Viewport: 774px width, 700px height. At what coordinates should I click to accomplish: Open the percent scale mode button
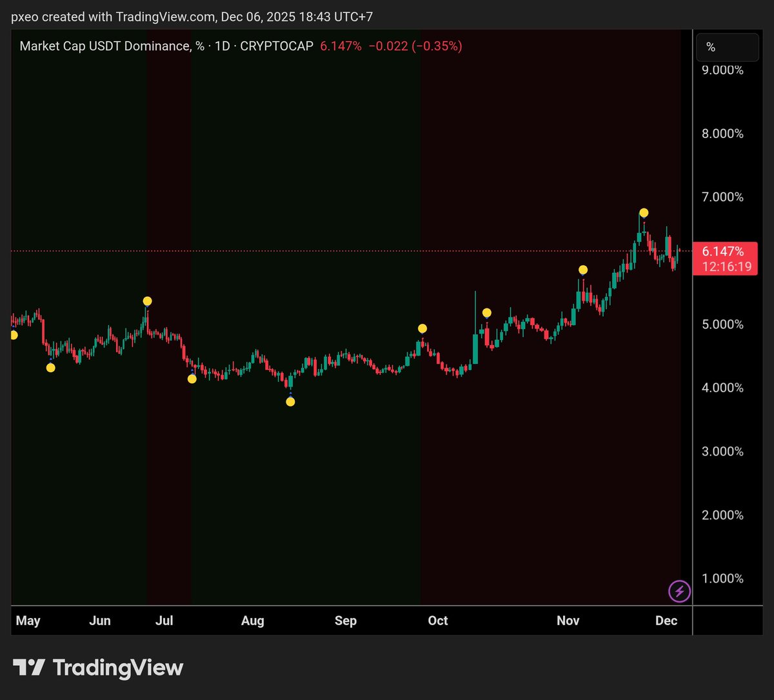click(727, 46)
